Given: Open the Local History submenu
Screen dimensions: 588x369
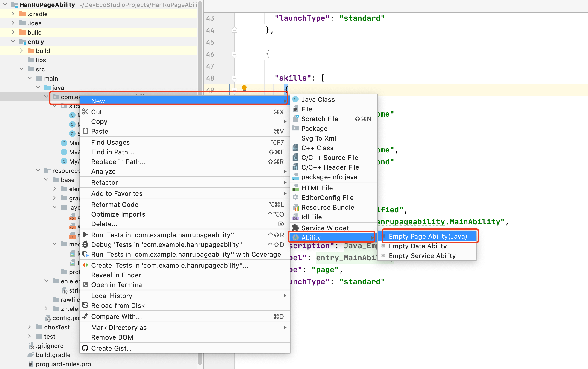Looking at the screenshot, I should coord(185,296).
